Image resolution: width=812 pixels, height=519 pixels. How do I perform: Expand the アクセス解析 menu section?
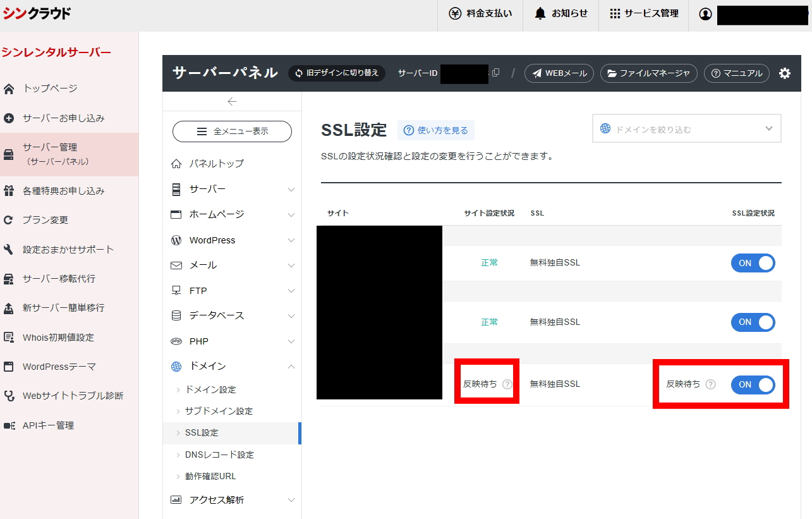[232, 500]
